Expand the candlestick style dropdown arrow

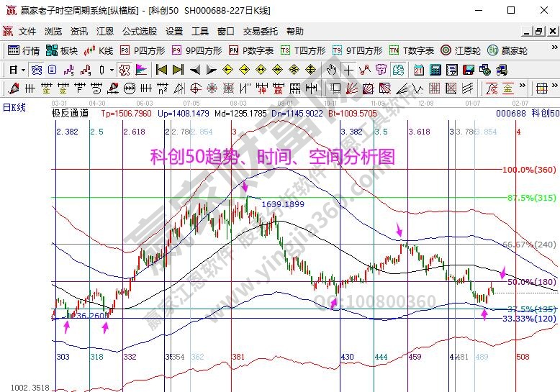(x=111, y=70)
